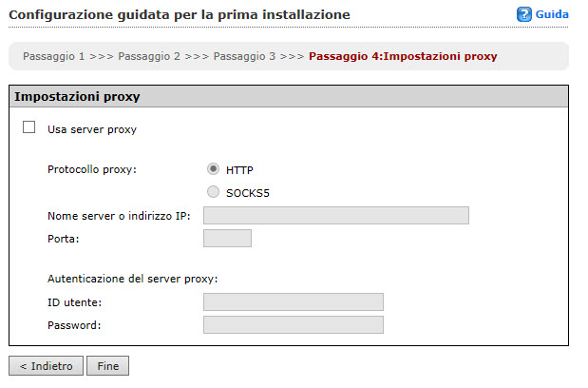Image resolution: width=588 pixels, height=388 pixels.
Task: Click the ID utente text field
Action: tap(293, 302)
